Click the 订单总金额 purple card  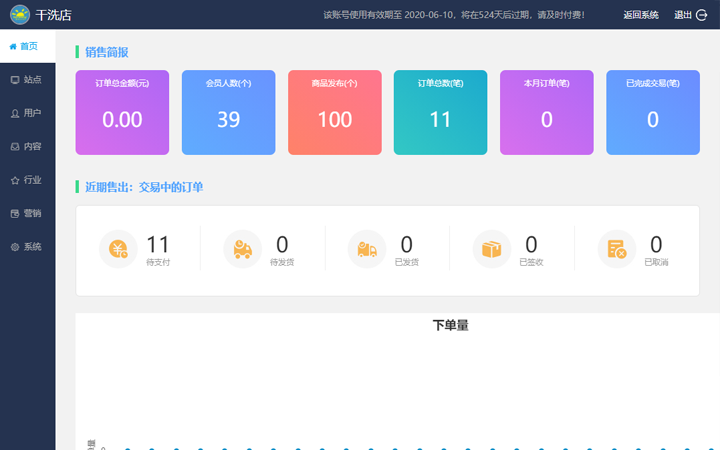[x=122, y=112]
